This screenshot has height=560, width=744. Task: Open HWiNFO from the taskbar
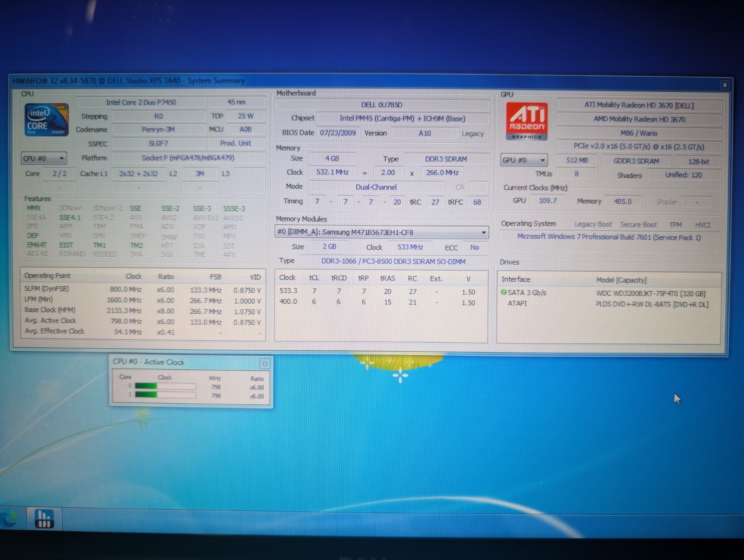44,518
